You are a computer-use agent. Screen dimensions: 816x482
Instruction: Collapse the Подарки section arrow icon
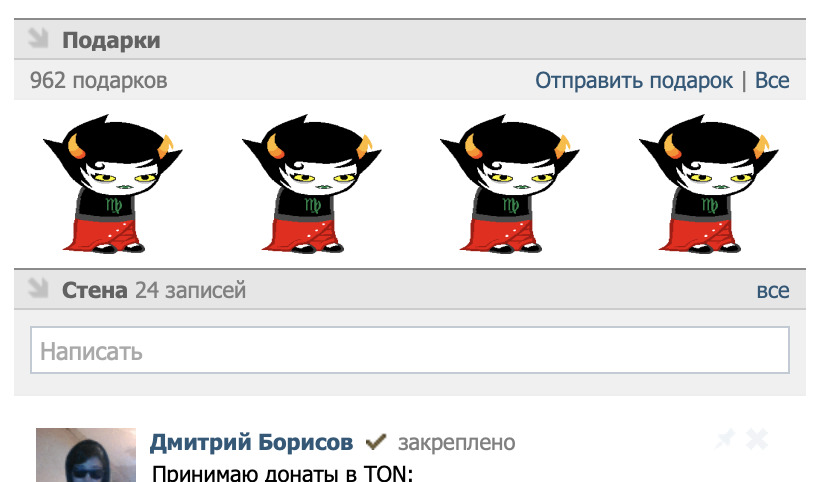[x=38, y=38]
